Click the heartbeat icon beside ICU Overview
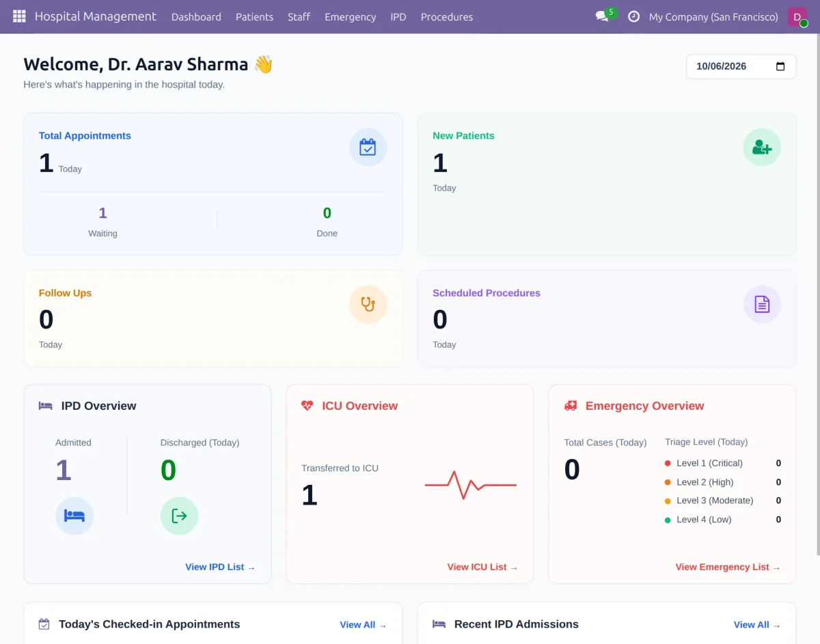This screenshot has width=820, height=644. pos(307,406)
